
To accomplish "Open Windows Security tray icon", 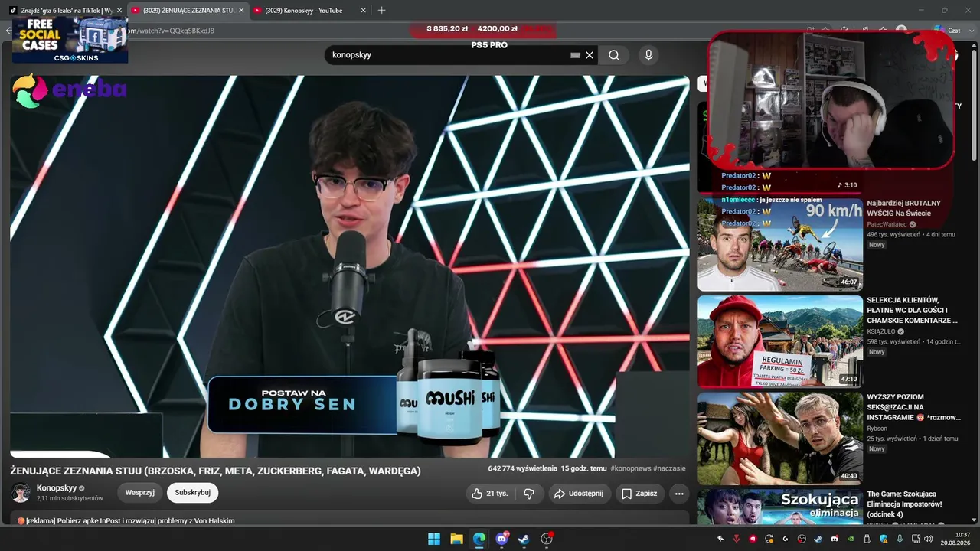I will (883, 539).
